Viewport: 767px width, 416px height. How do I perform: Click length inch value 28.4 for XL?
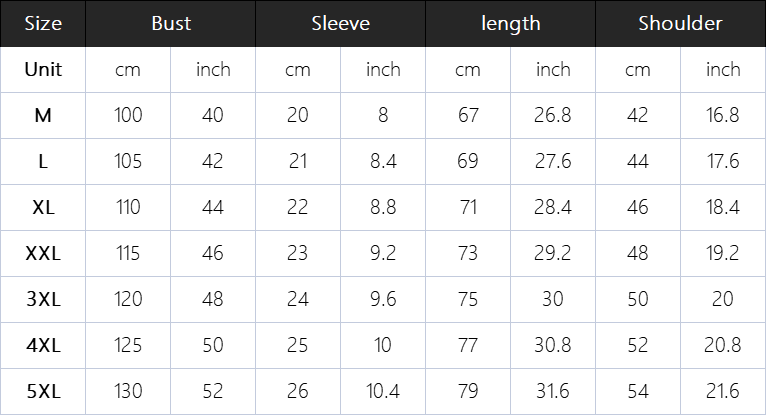click(553, 207)
